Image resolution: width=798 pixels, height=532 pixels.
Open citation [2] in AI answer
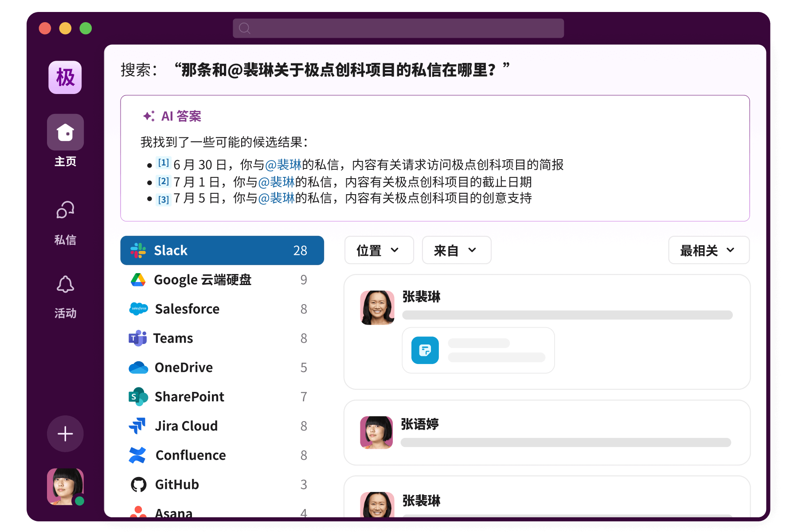tap(164, 181)
